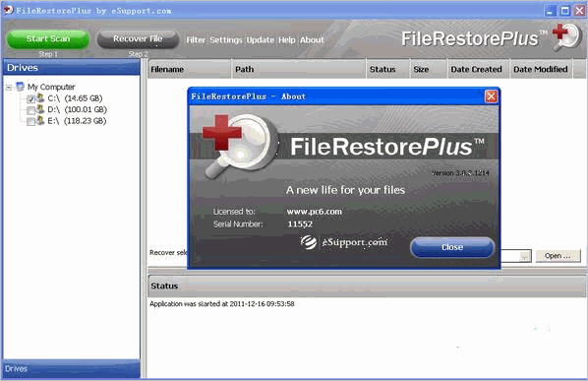Sort by the Size column header
588x381 pixels.
click(429, 69)
